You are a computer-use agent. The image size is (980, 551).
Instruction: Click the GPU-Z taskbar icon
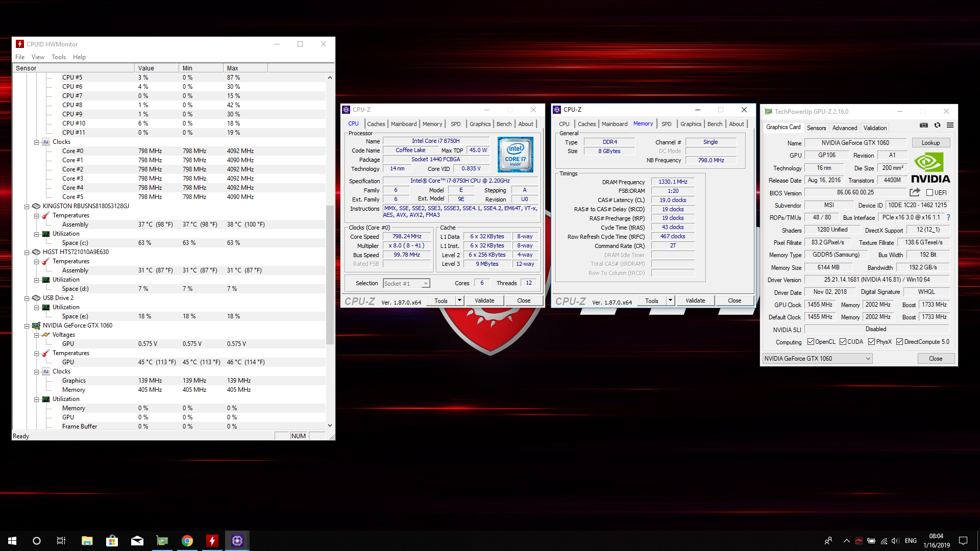[x=162, y=541]
